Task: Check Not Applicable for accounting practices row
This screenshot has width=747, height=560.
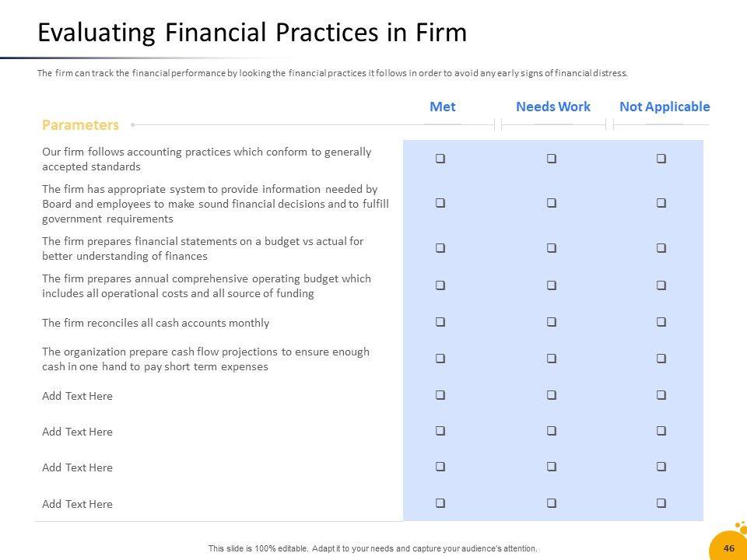Action: tap(661, 159)
